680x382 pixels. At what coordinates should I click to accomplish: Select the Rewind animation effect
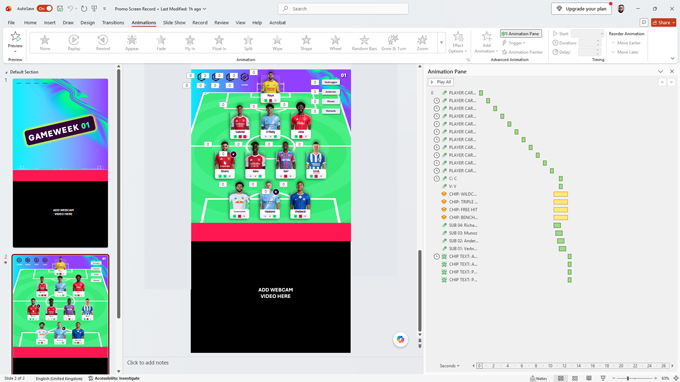click(103, 42)
